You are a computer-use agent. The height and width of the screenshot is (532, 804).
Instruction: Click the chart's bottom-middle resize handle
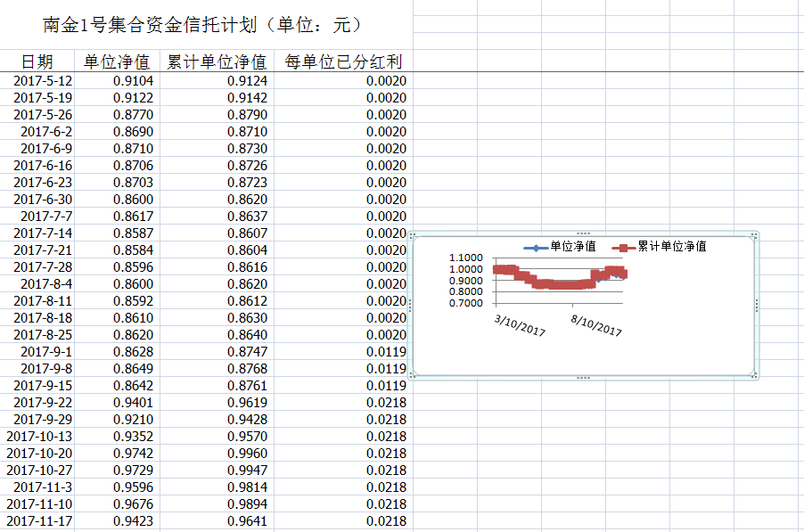tap(584, 378)
